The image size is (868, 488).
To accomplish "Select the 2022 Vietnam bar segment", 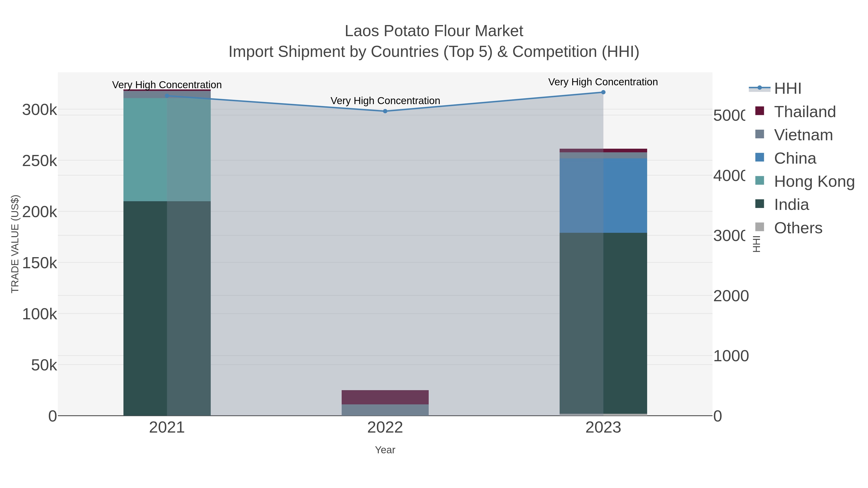I will 385,410.
